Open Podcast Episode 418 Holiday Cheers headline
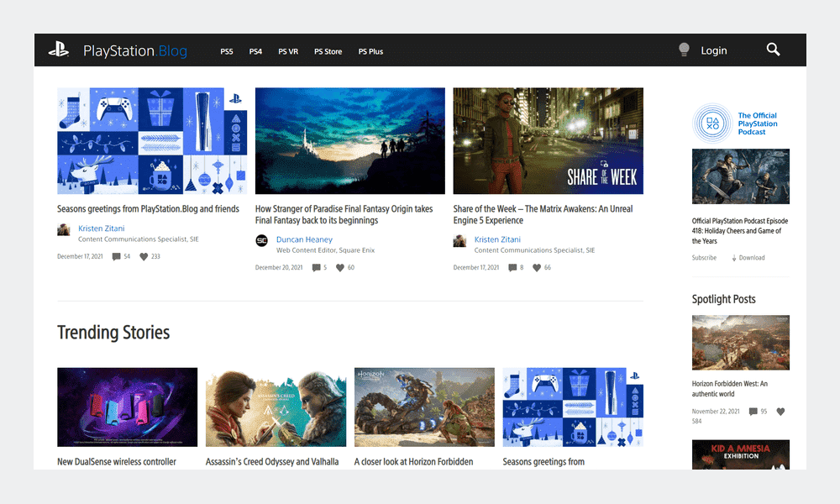 tap(740, 231)
